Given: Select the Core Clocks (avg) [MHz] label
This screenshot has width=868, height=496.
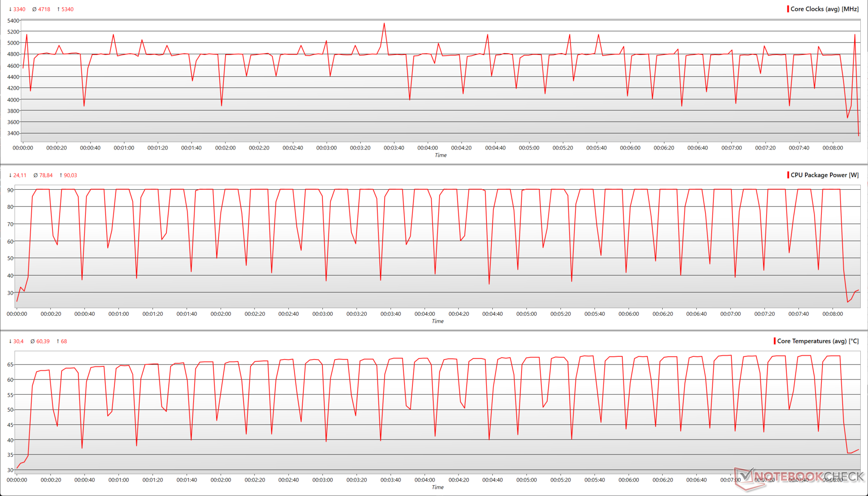Looking at the screenshot, I should click(x=825, y=9).
